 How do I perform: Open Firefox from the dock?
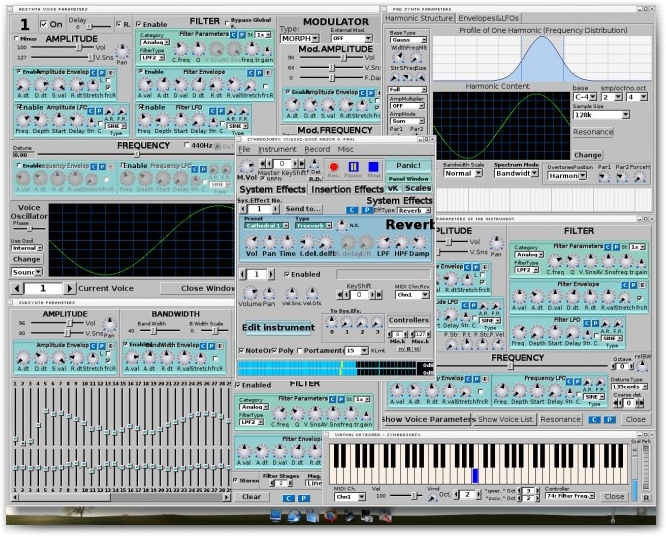(331, 516)
